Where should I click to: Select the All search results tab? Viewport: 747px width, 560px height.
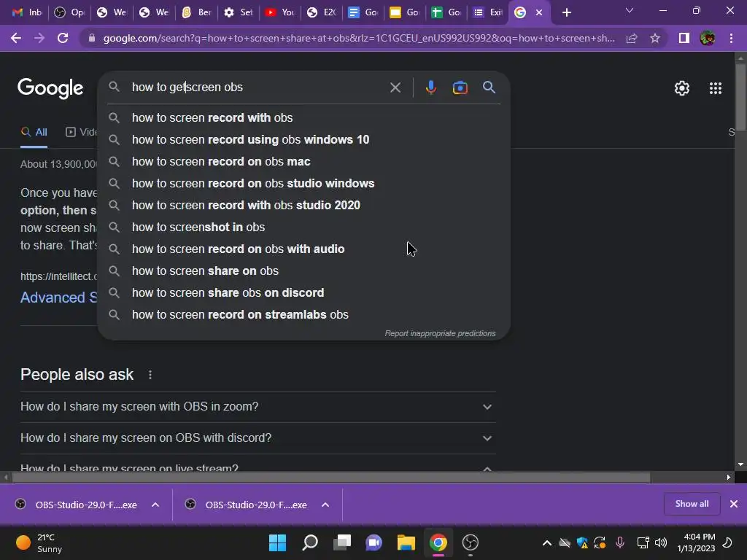(34, 133)
